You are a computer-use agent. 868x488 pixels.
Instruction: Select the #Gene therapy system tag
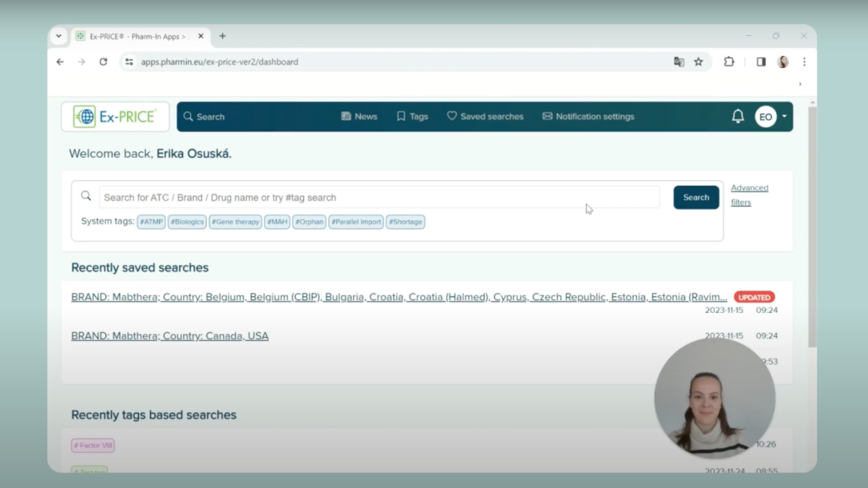point(235,222)
